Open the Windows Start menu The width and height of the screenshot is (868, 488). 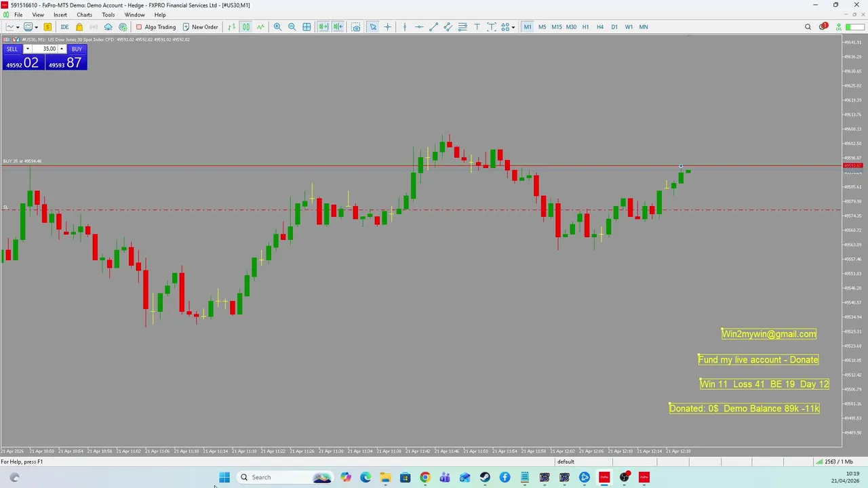click(224, 477)
